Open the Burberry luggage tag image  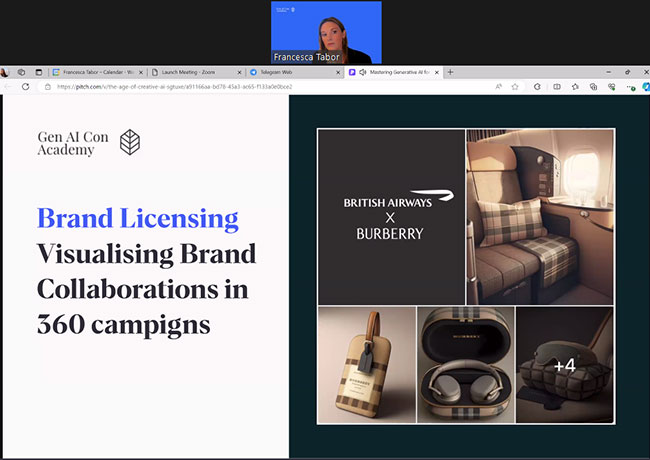367,365
